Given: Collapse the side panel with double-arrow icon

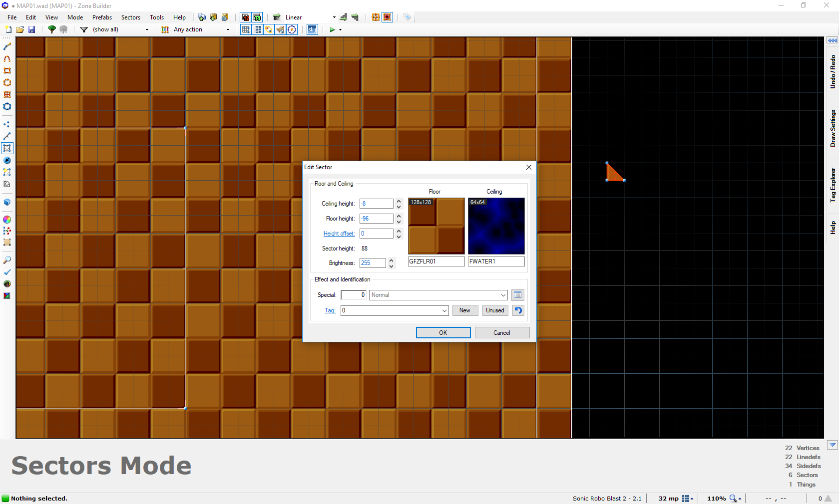Looking at the screenshot, I should coord(832,40).
